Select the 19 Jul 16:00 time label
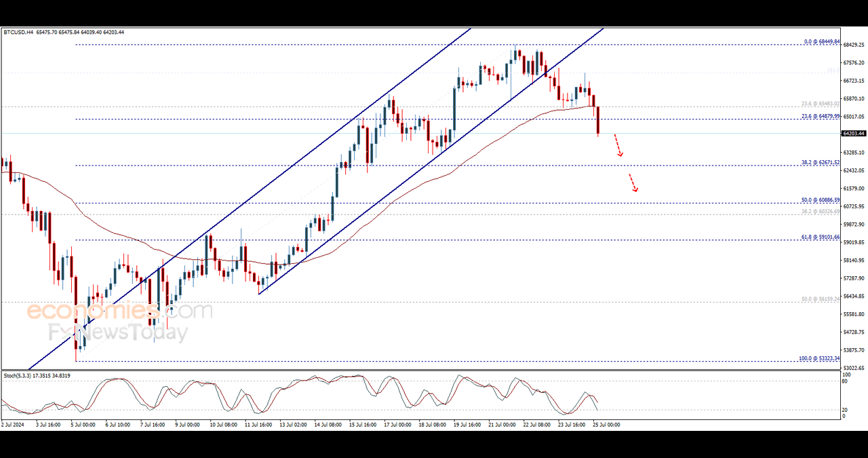 [x=467, y=425]
